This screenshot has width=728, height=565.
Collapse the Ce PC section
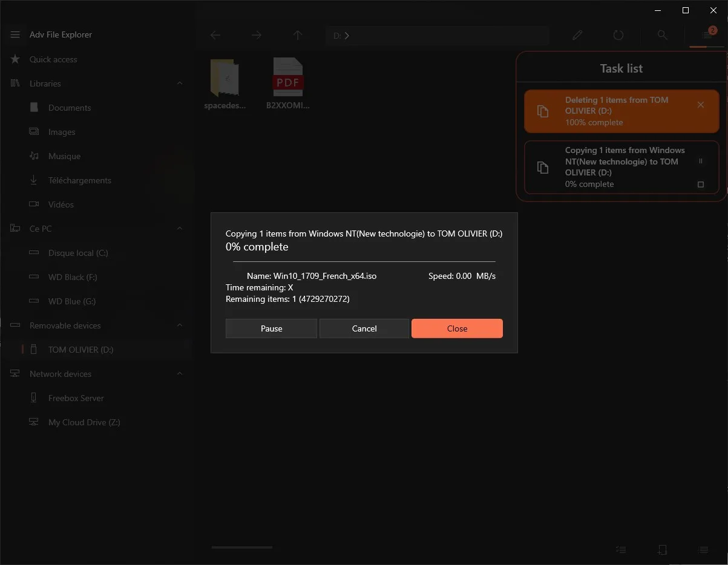[x=180, y=228]
